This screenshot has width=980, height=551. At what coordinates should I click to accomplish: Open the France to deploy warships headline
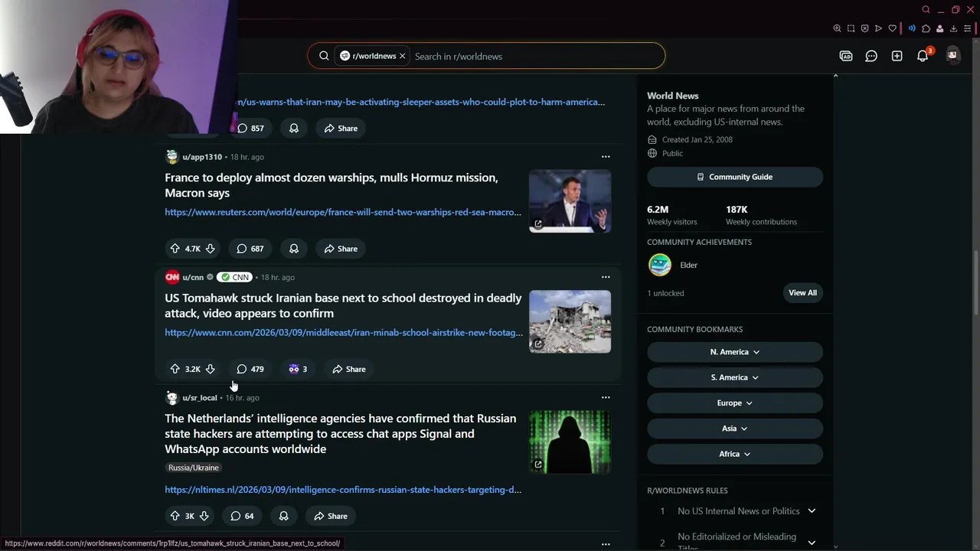332,185
